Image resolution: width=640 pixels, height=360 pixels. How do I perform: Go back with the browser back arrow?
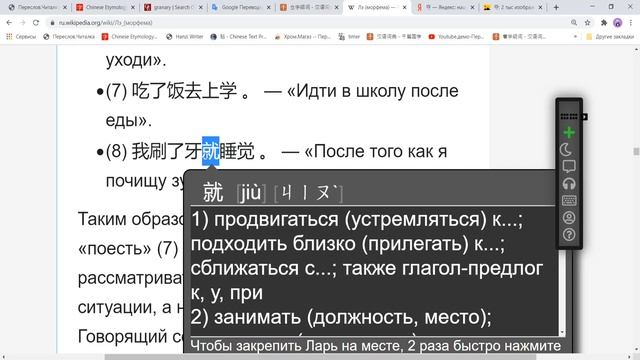coord(9,23)
